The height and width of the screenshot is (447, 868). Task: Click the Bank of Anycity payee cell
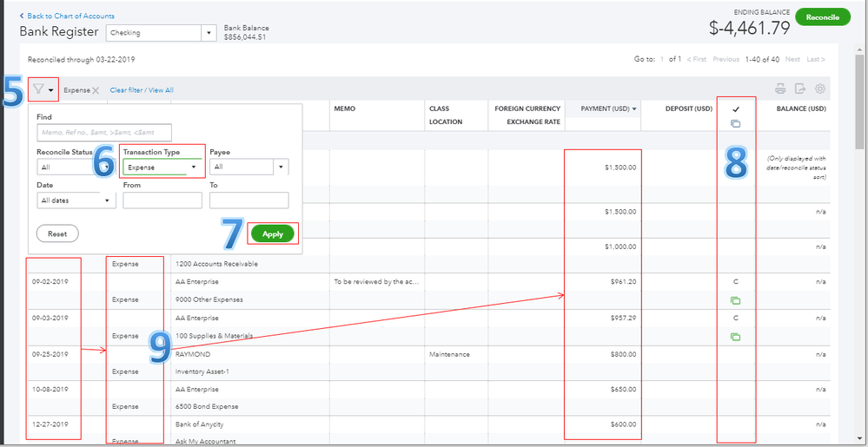coord(200,424)
